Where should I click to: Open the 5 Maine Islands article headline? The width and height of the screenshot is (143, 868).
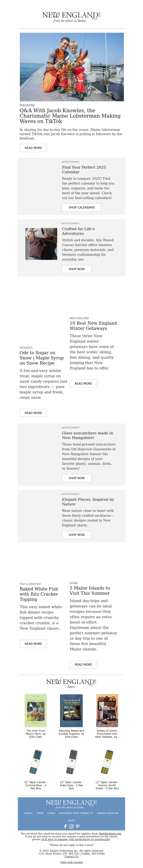pyautogui.click(x=90, y=590)
